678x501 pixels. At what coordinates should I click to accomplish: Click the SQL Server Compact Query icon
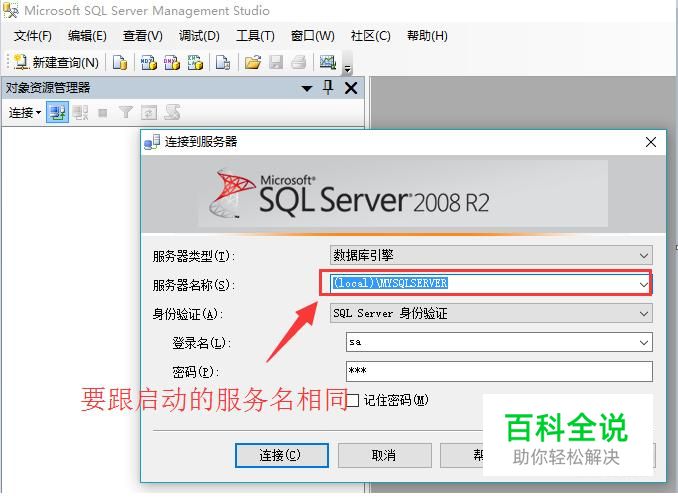click(223, 63)
